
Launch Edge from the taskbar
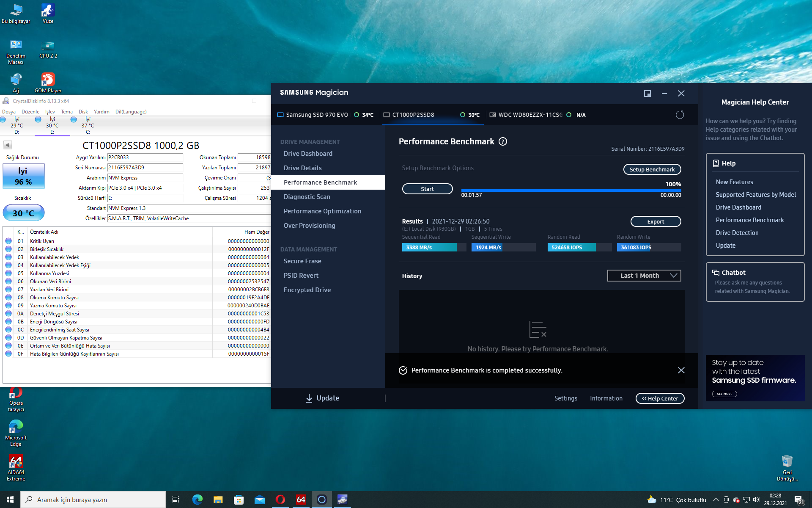coord(197,500)
